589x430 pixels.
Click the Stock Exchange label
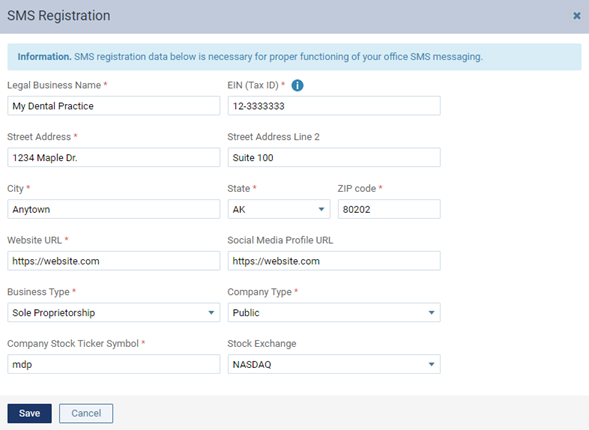[262, 344]
